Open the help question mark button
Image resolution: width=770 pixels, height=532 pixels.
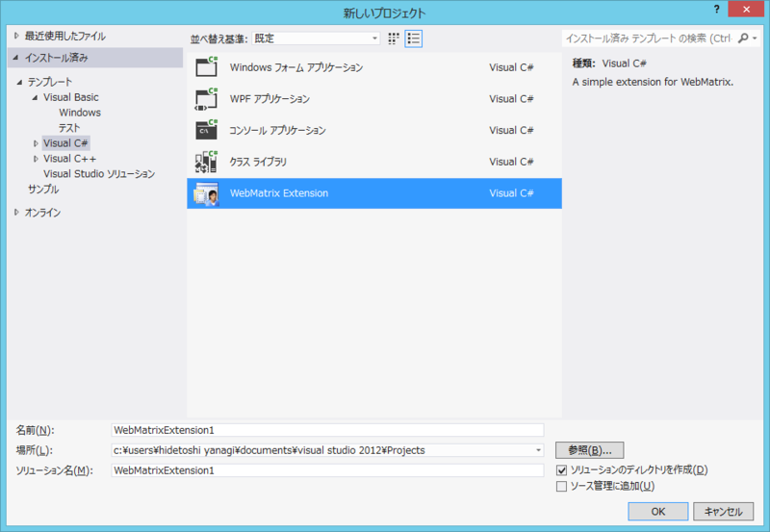coord(716,10)
